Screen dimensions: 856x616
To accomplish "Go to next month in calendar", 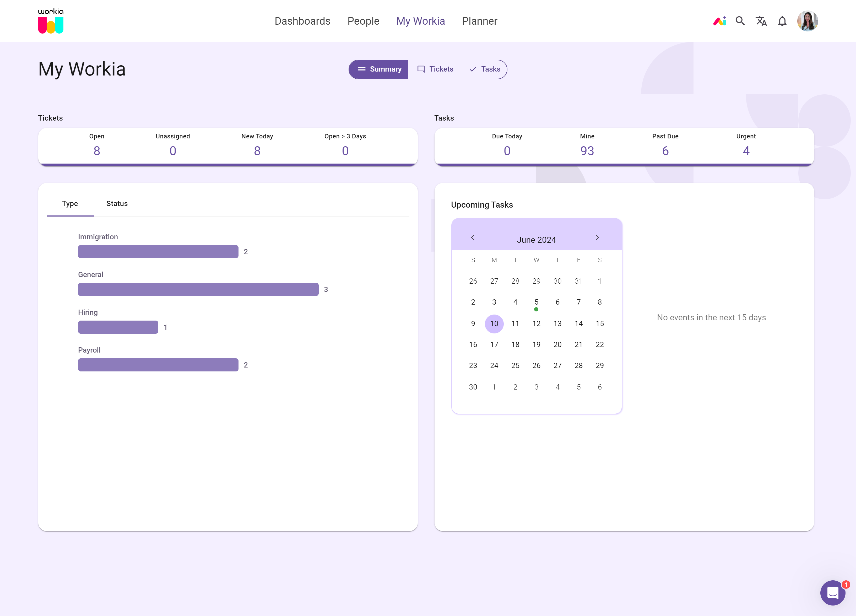I will point(597,237).
